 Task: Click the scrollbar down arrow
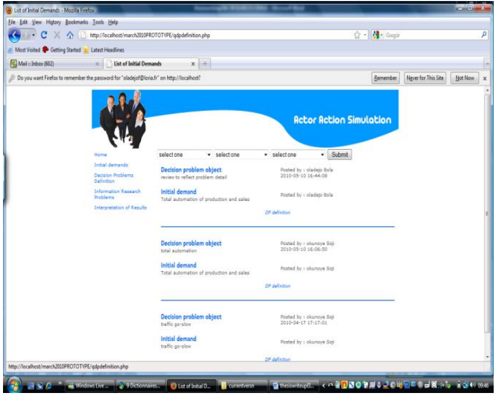click(487, 357)
